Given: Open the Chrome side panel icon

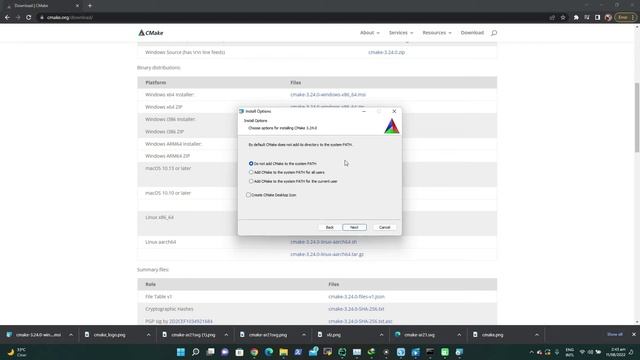Looking at the screenshot, I should point(597,18).
